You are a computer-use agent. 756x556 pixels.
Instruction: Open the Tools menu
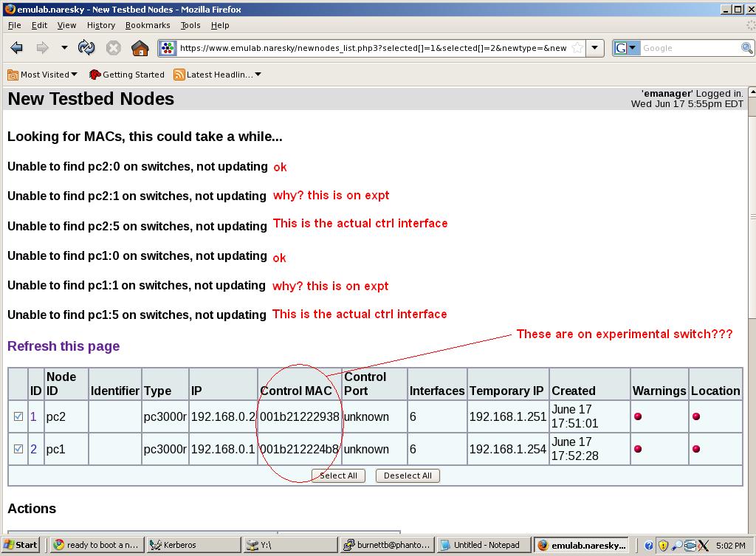[x=190, y=25]
